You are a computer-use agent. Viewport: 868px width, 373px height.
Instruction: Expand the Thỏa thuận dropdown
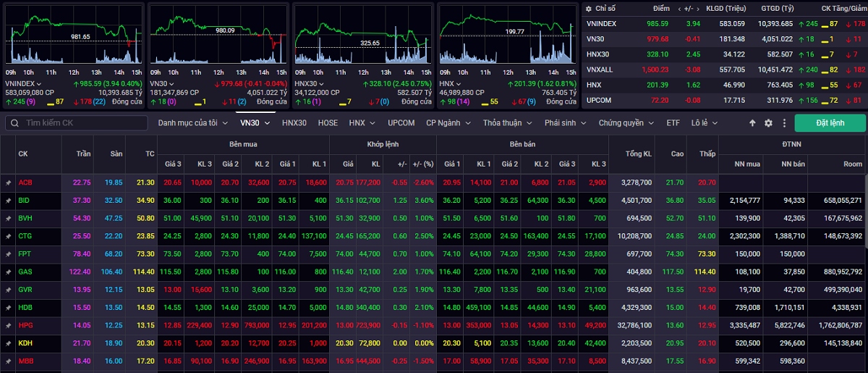click(507, 123)
